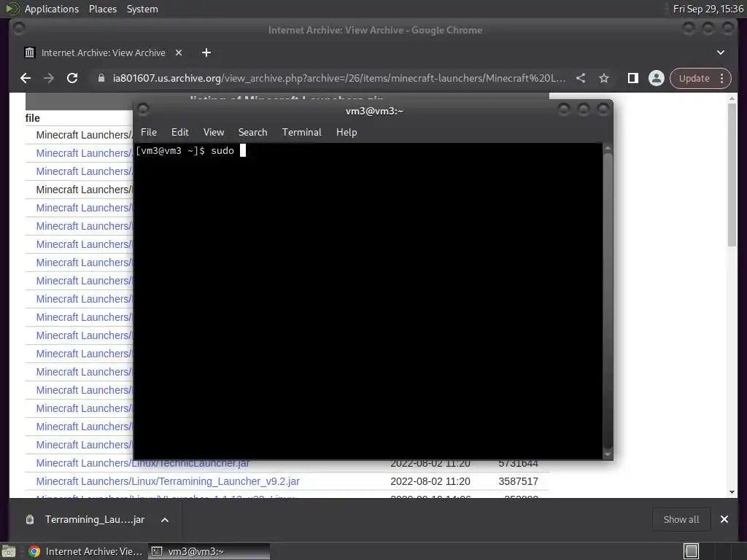Click the Chrome Update button

[694, 78]
